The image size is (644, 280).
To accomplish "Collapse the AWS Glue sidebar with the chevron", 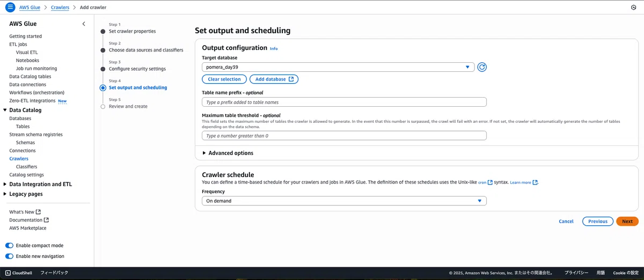I will [84, 24].
